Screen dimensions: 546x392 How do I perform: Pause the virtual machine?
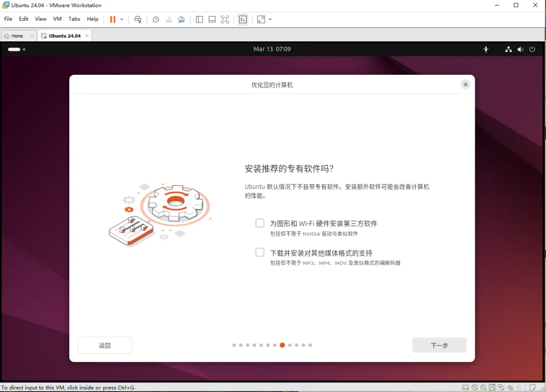click(112, 20)
